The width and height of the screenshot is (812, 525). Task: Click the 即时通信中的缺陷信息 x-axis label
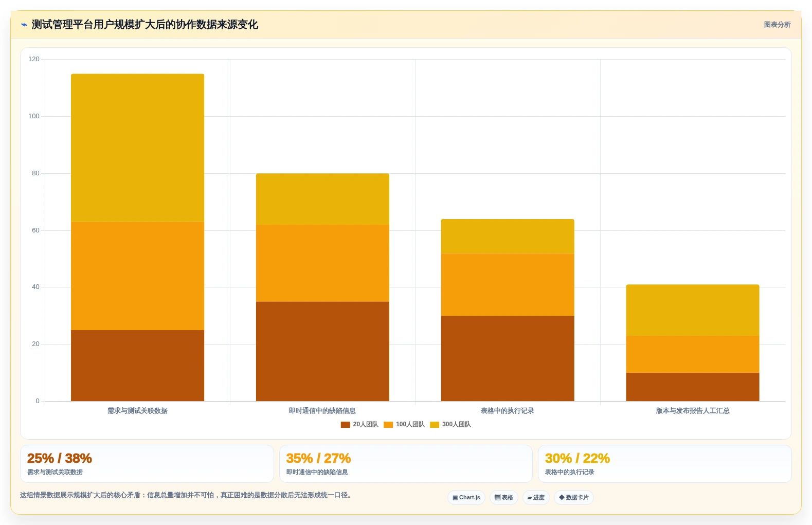tap(322, 411)
